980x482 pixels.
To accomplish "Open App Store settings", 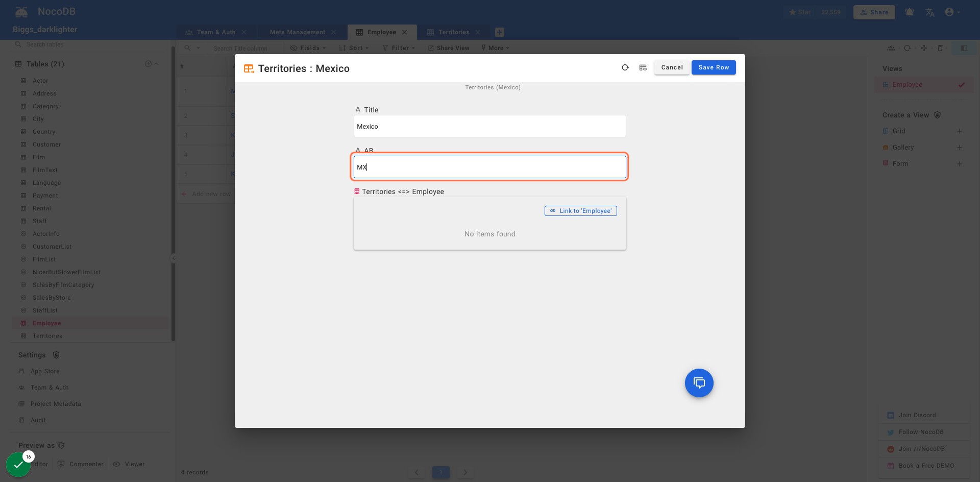I will [45, 371].
